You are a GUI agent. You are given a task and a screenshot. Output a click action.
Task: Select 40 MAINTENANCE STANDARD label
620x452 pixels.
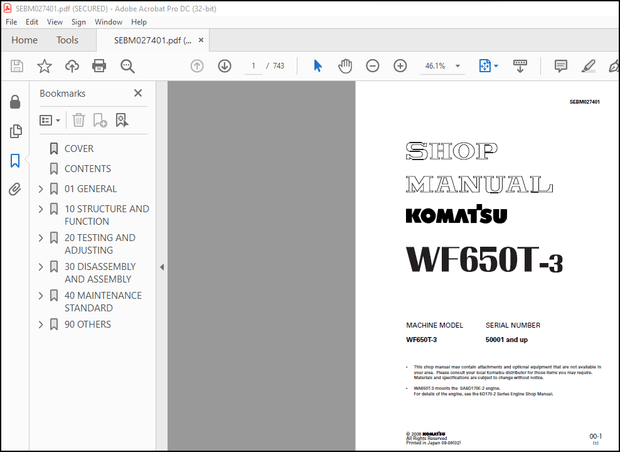(103, 302)
